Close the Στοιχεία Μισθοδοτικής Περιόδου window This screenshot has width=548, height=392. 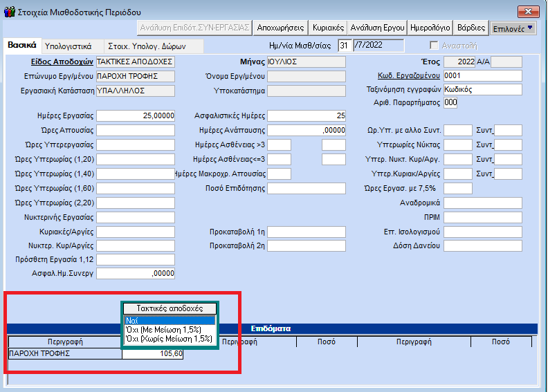coord(528,12)
